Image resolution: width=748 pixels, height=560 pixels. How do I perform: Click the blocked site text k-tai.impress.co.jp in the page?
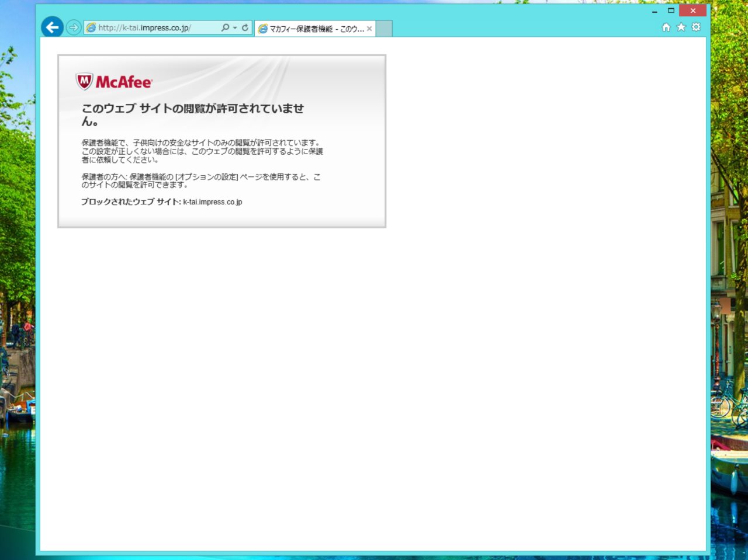click(212, 202)
